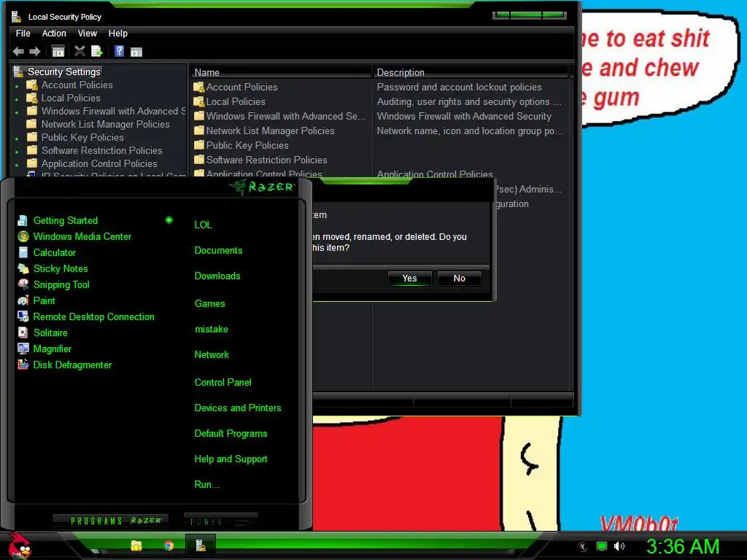
Task: Expand Public Key Policies node in tree
Action: (x=18, y=139)
